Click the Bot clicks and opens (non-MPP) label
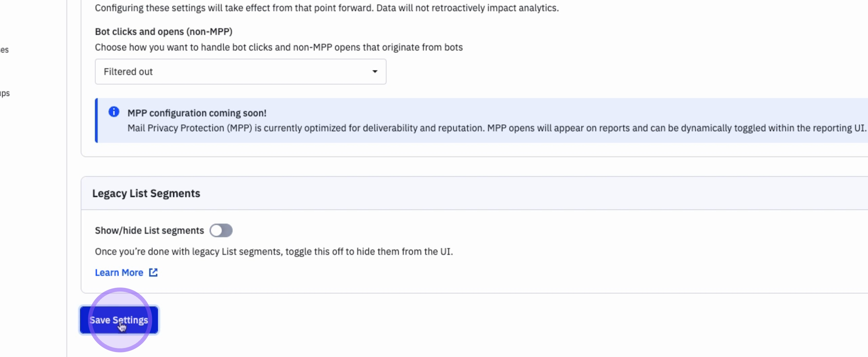The width and height of the screenshot is (868, 357). point(163,32)
